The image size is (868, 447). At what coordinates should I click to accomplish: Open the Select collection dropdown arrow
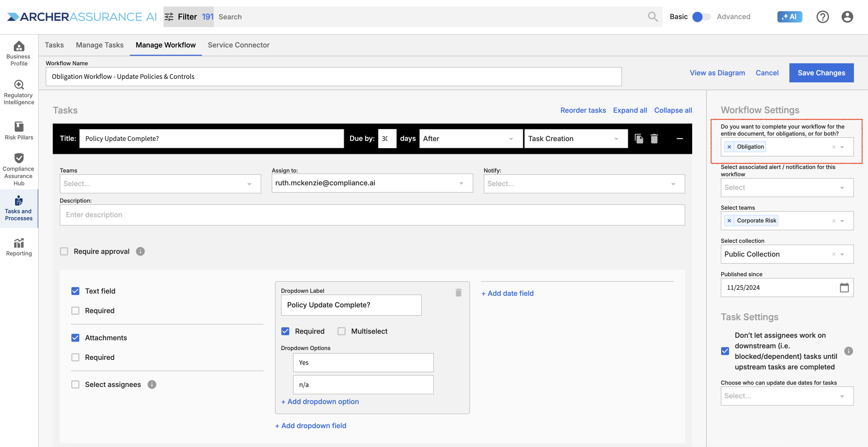coord(842,254)
